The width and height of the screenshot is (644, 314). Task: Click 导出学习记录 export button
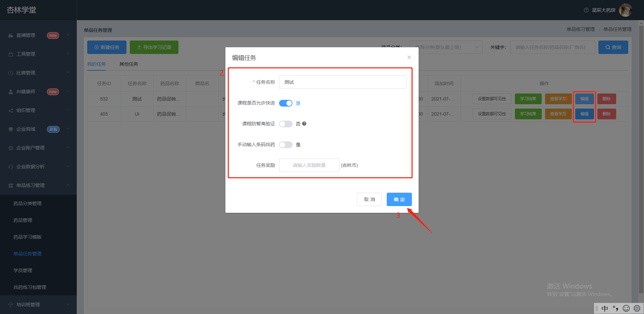[x=154, y=47]
